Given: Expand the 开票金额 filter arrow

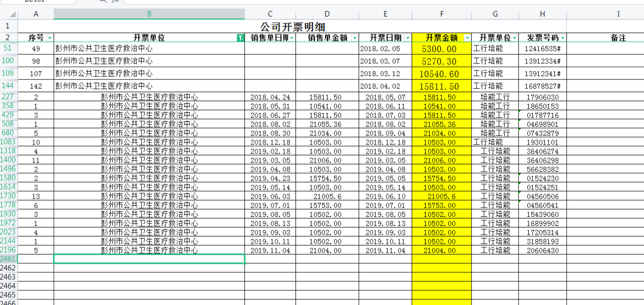Looking at the screenshot, I should pyautogui.click(x=467, y=38).
